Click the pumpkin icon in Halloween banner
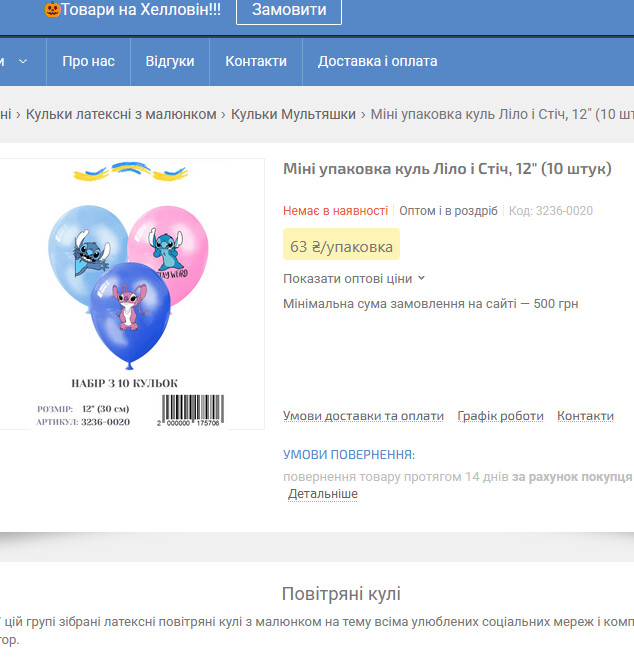Viewport: 634px width, 660px height. (x=52, y=10)
